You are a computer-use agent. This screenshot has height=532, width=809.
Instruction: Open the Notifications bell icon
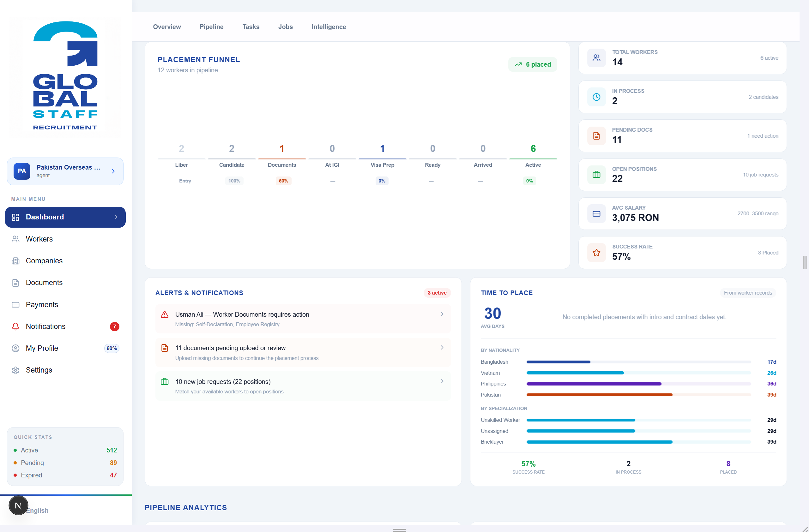(15, 326)
